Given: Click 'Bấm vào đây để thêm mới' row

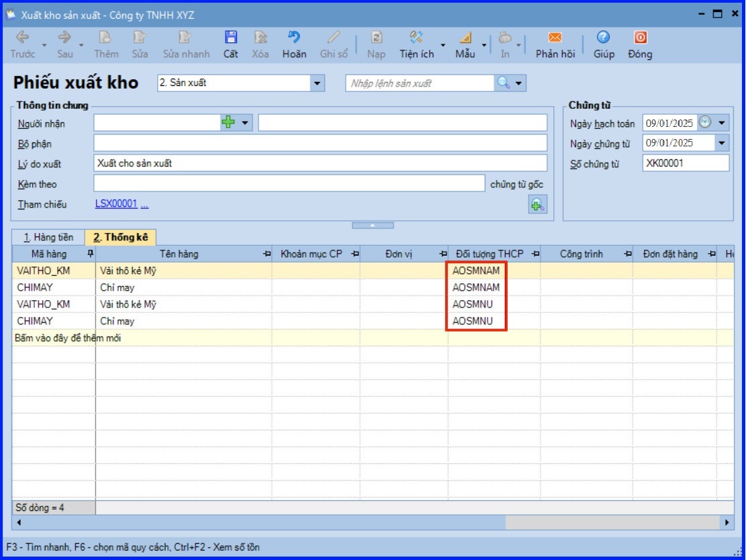Looking at the screenshot, I should [68, 338].
